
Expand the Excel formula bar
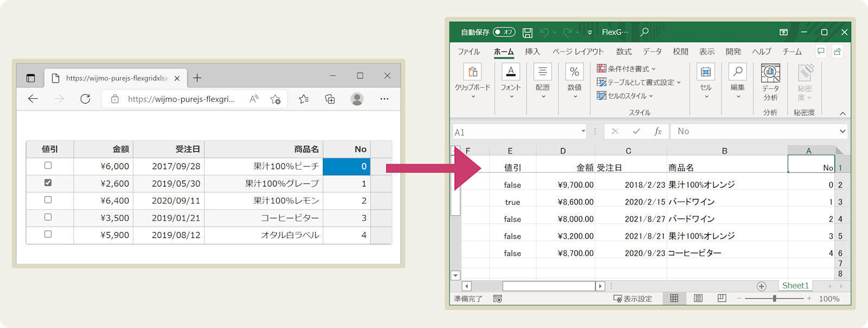(x=843, y=131)
